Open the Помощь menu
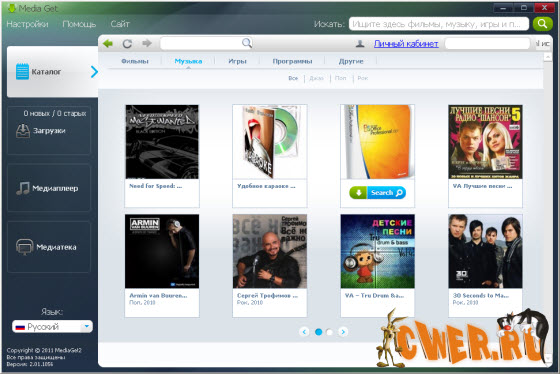This screenshot has width=560, height=374. click(x=79, y=24)
